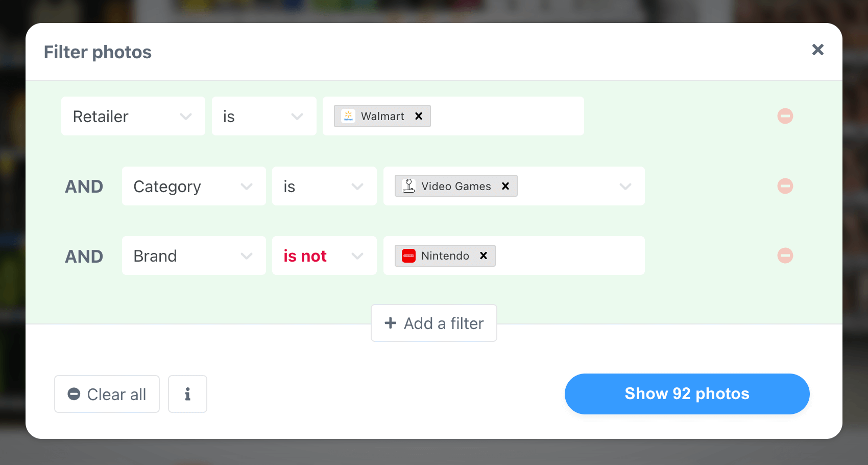Expand the Category values chevron
The width and height of the screenshot is (868, 465).
point(625,187)
